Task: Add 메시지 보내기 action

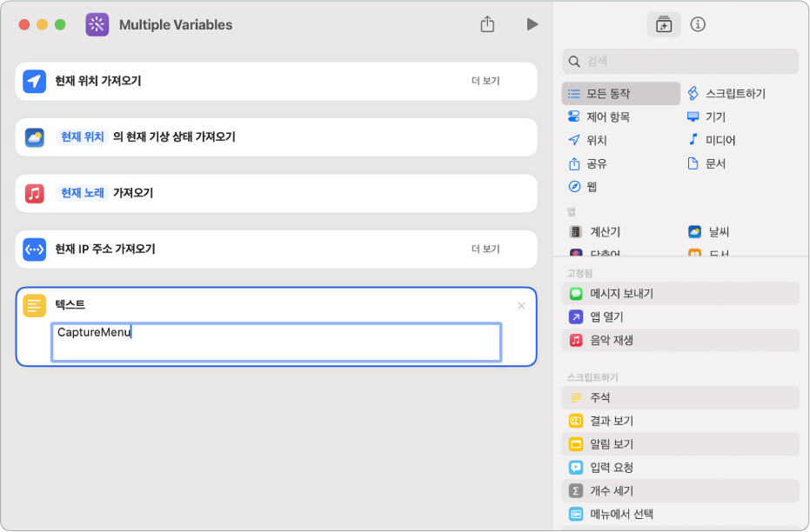Action: pos(680,294)
